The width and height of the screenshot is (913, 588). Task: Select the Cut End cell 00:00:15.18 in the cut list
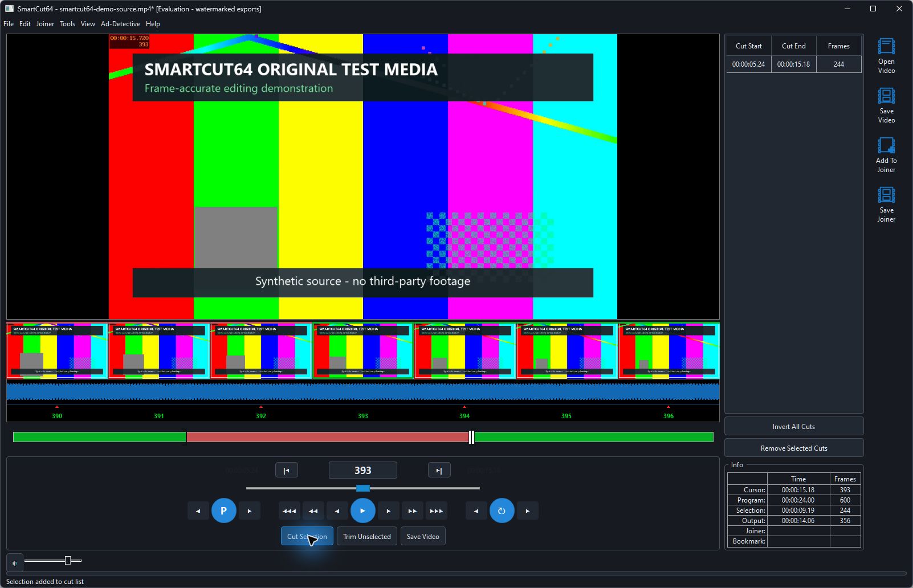tap(794, 64)
